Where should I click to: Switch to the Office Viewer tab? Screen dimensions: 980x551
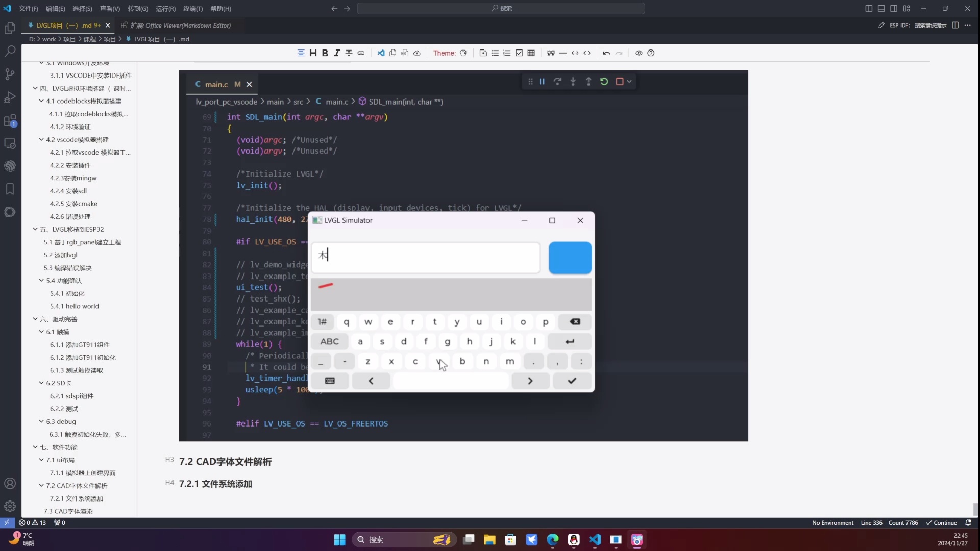coord(176,25)
